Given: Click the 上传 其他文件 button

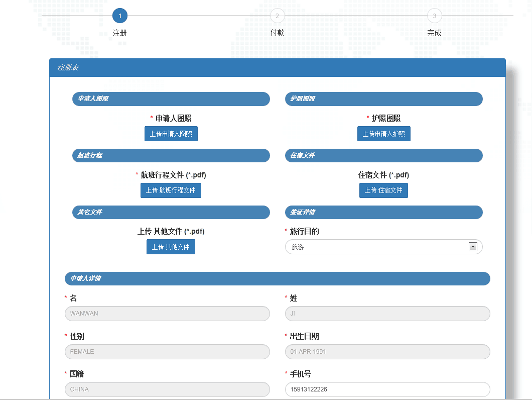Looking at the screenshot, I should 171,247.
